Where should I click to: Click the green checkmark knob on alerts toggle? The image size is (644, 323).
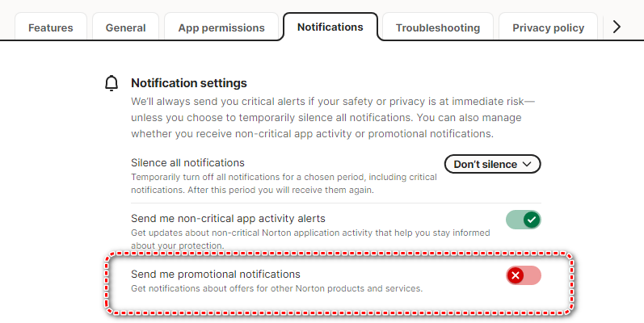[531, 220]
